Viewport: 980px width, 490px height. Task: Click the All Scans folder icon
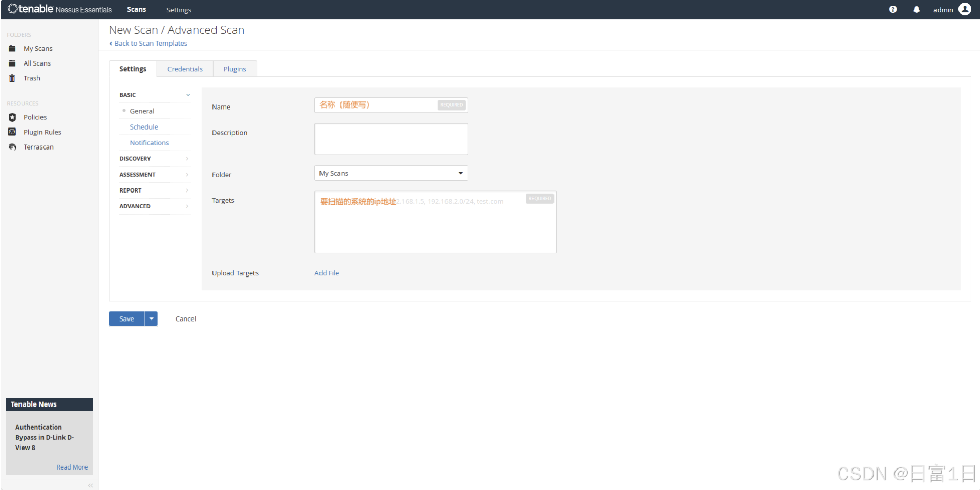12,63
